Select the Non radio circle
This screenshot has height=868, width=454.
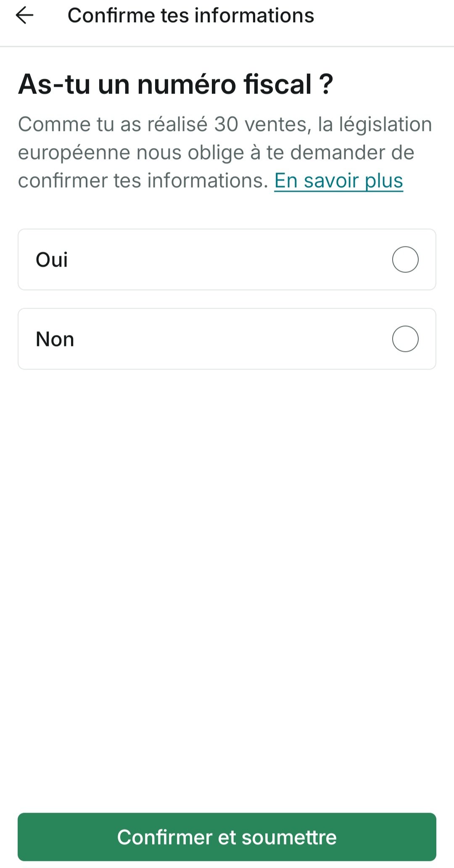click(405, 339)
